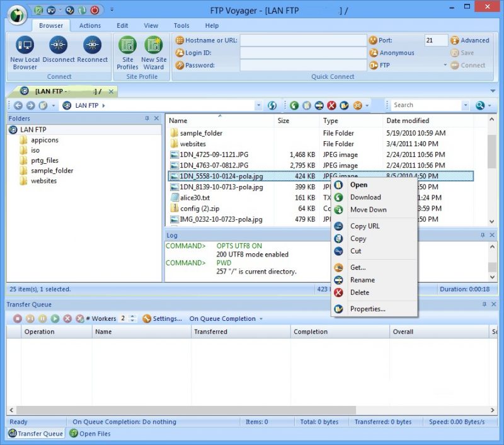Refresh the LAN FTP directory listing

point(272,105)
